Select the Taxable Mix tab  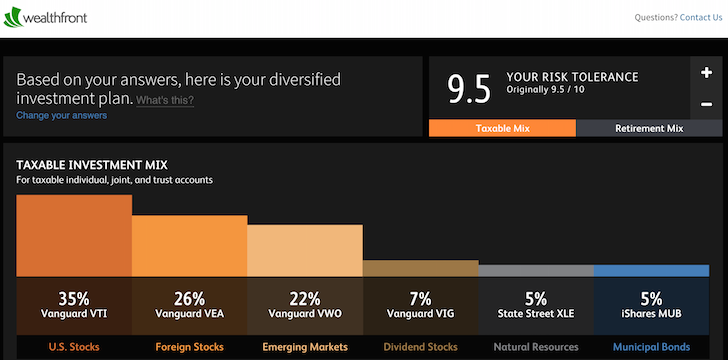502,129
